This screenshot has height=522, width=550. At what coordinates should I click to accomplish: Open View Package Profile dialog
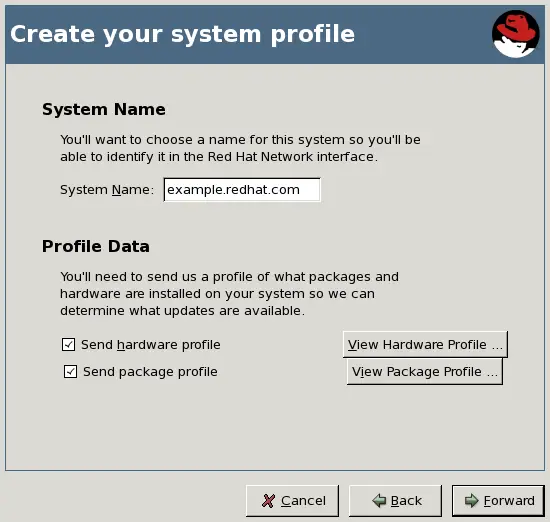click(x=425, y=372)
